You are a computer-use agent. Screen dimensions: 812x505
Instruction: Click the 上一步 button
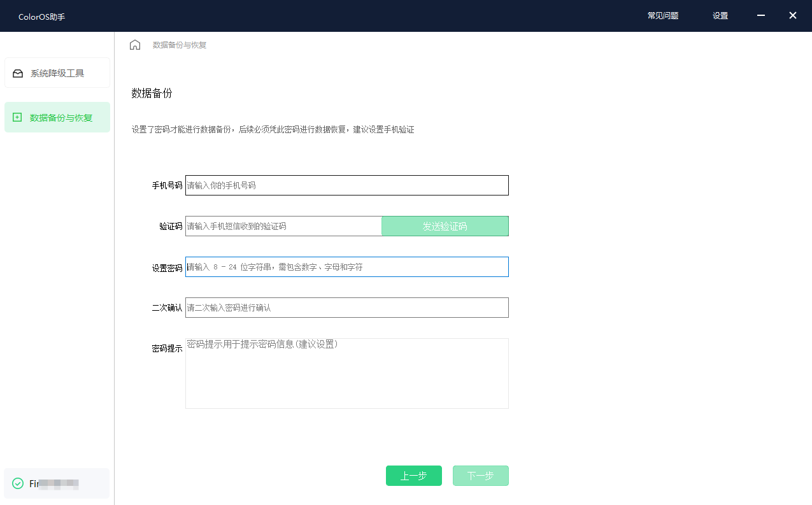click(x=413, y=476)
